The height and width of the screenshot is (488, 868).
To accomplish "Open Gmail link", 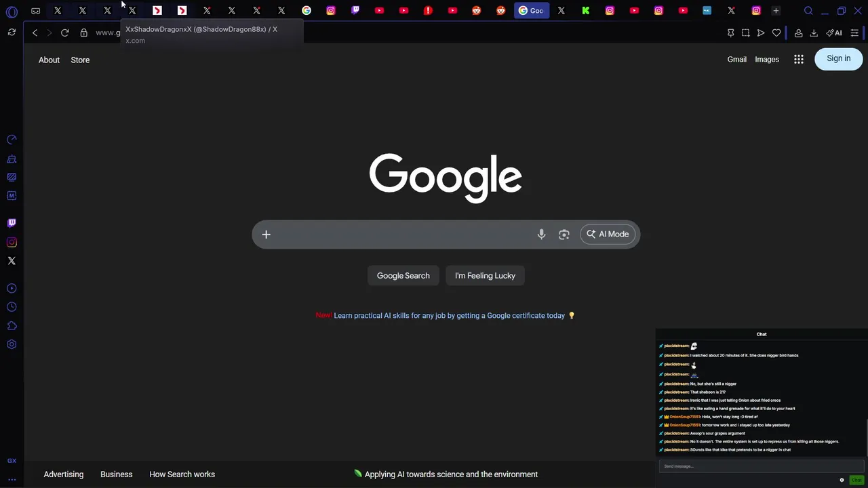I will pos(737,60).
